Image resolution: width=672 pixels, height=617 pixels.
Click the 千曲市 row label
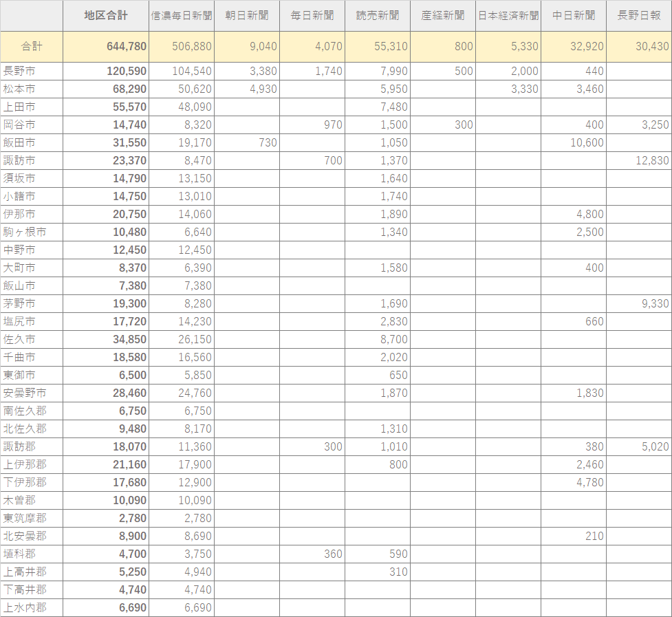(x=32, y=358)
